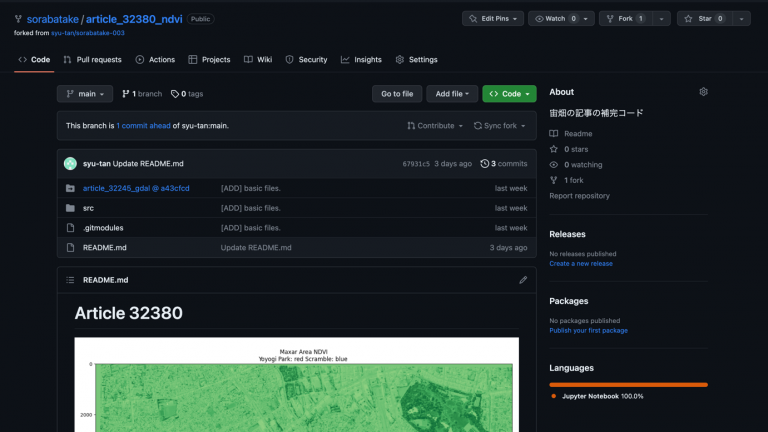This screenshot has height=432, width=768.
Task: Click the Fork button
Action: point(625,19)
